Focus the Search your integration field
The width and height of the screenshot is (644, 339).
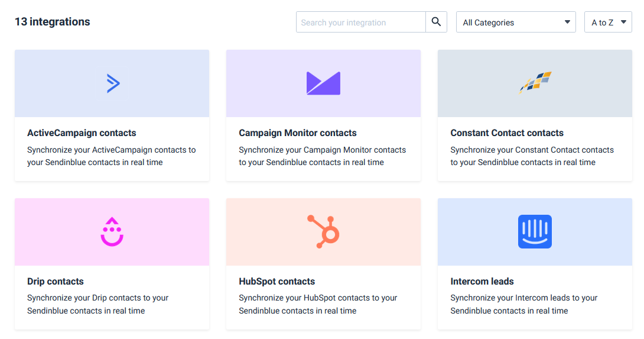(x=360, y=22)
